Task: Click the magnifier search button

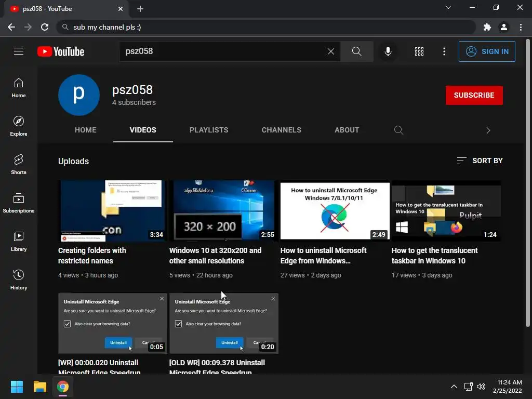Action: click(x=356, y=51)
